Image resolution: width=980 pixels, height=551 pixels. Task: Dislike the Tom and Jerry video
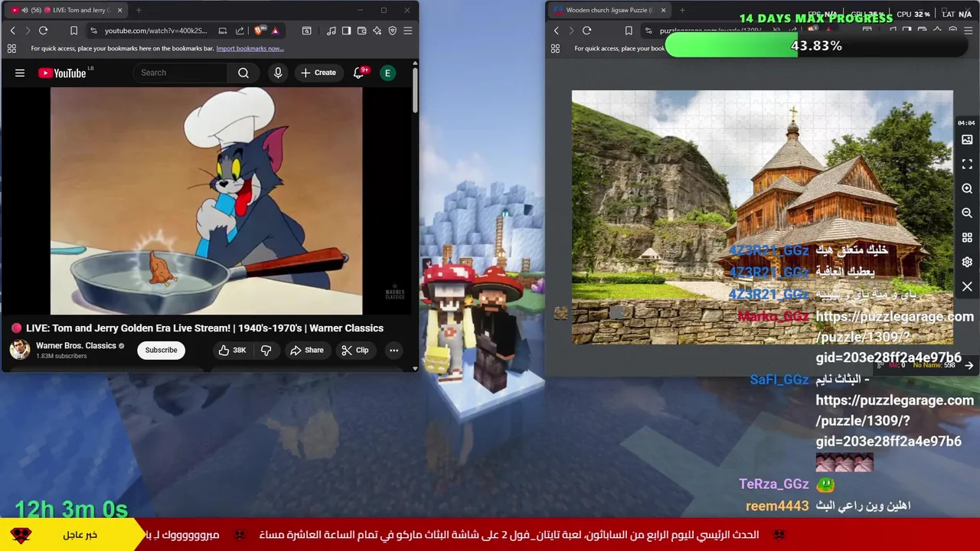(x=266, y=350)
